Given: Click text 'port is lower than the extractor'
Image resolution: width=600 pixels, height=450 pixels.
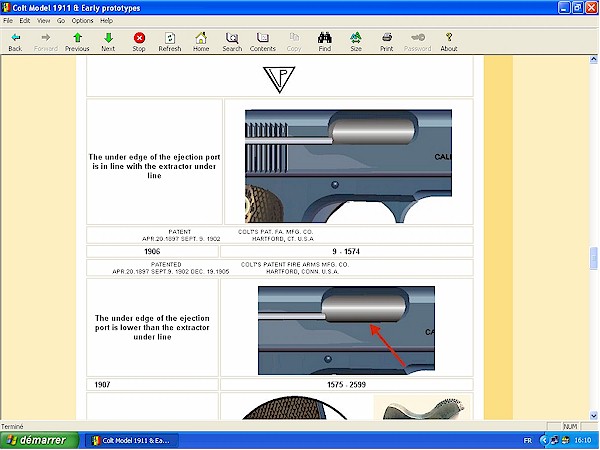Looking at the screenshot, I should click(152, 328).
